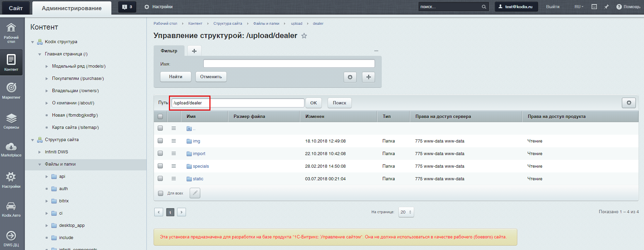Open Контент sidebar section icon
This screenshot has height=250, width=644.
tap(11, 63)
